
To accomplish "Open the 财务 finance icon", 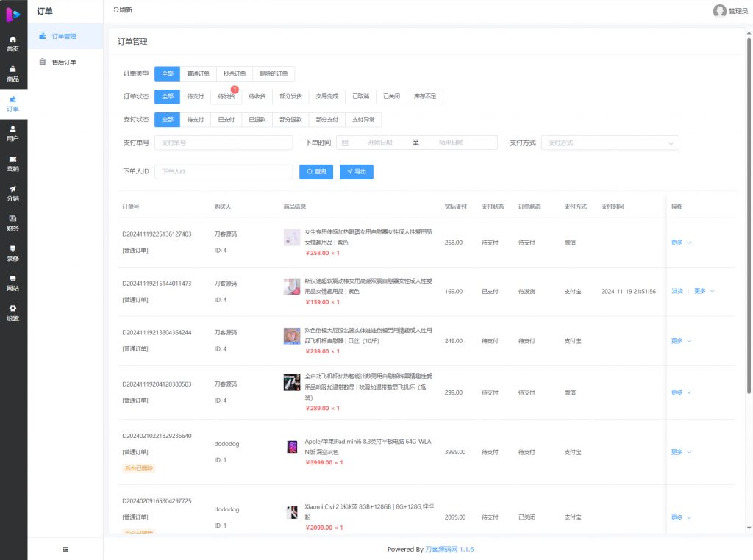I will coord(13,219).
